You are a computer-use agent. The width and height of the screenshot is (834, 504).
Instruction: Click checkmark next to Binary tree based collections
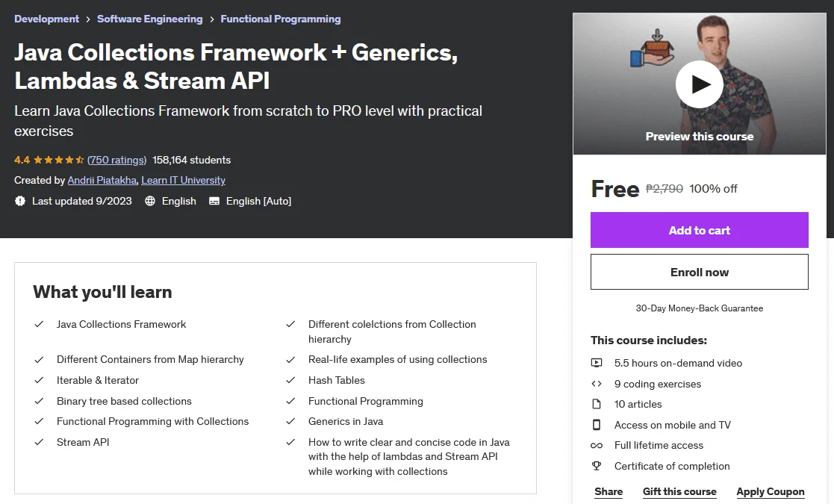pyautogui.click(x=39, y=401)
